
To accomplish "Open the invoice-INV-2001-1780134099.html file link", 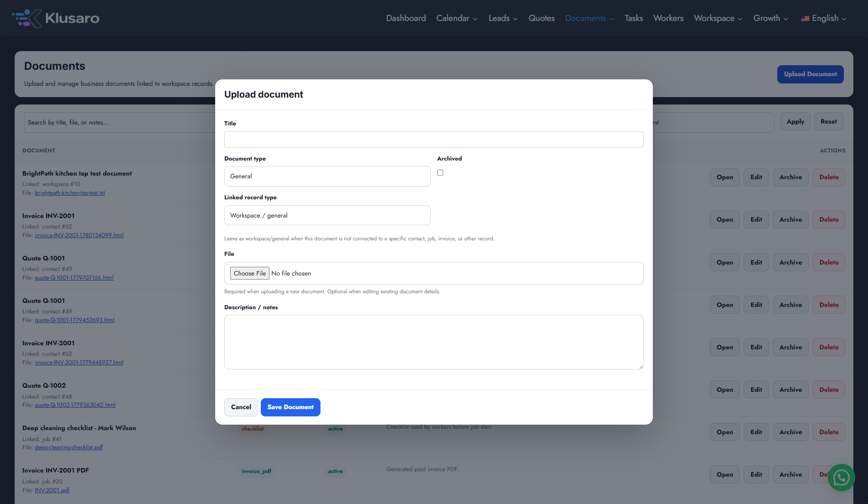I will coord(79,235).
